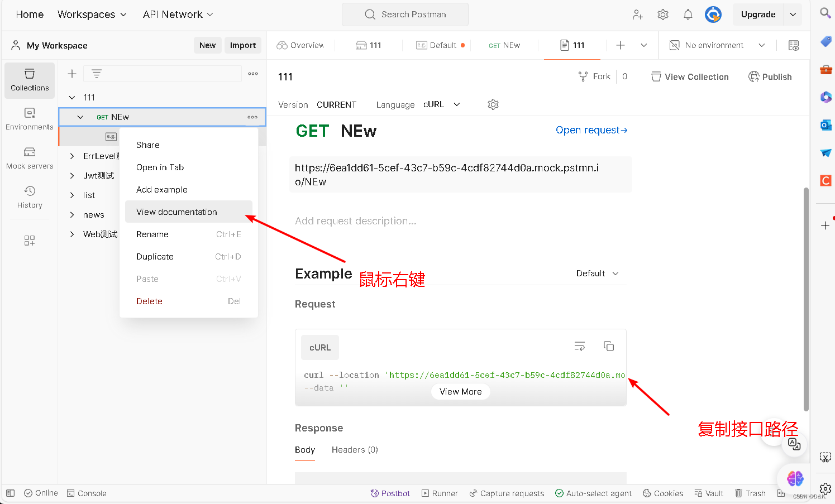Open the Upgrade options arrow

793,15
